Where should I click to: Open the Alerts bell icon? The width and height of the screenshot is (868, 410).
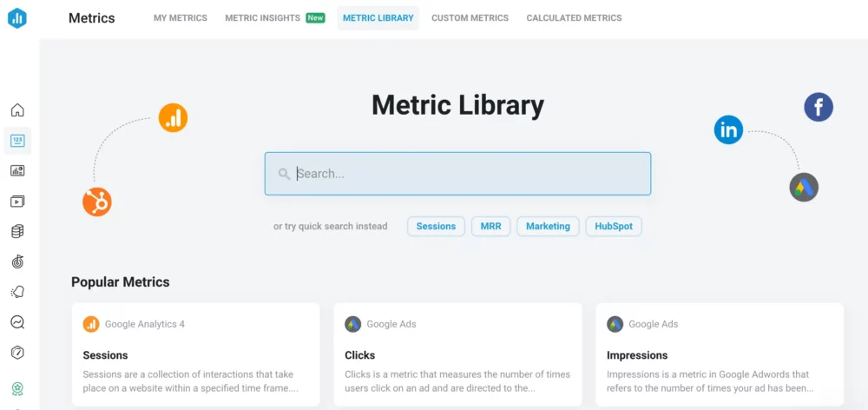tap(17, 292)
